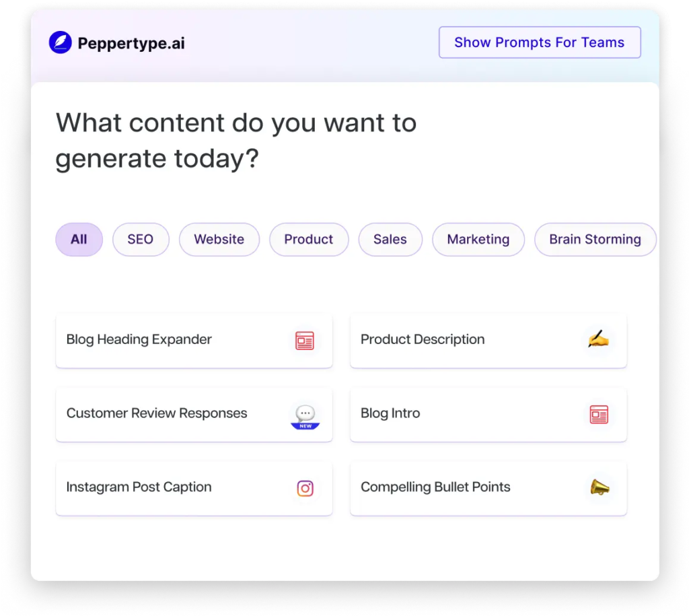Click the Blog Heading Expander newspaper icon
Screen dimensions: 689x616
pyautogui.click(x=305, y=341)
